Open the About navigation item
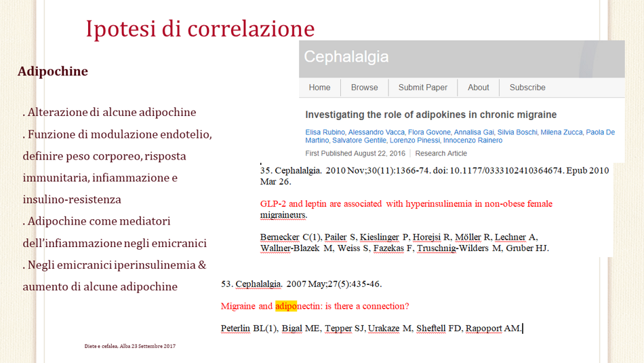 [478, 88]
